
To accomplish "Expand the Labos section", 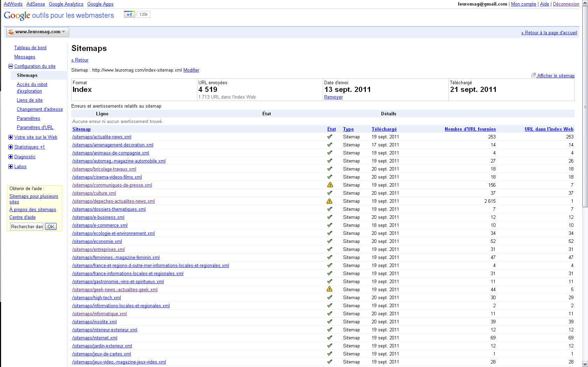I will point(10,166).
